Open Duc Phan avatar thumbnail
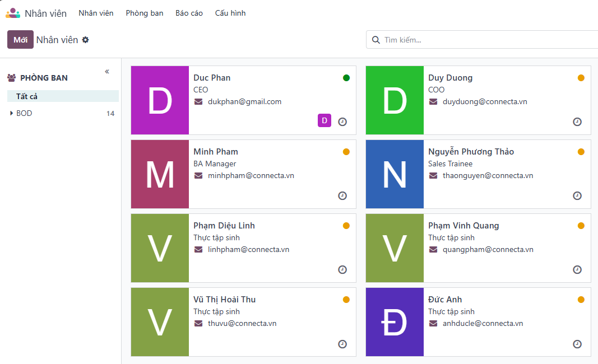598x364 pixels. pos(160,100)
